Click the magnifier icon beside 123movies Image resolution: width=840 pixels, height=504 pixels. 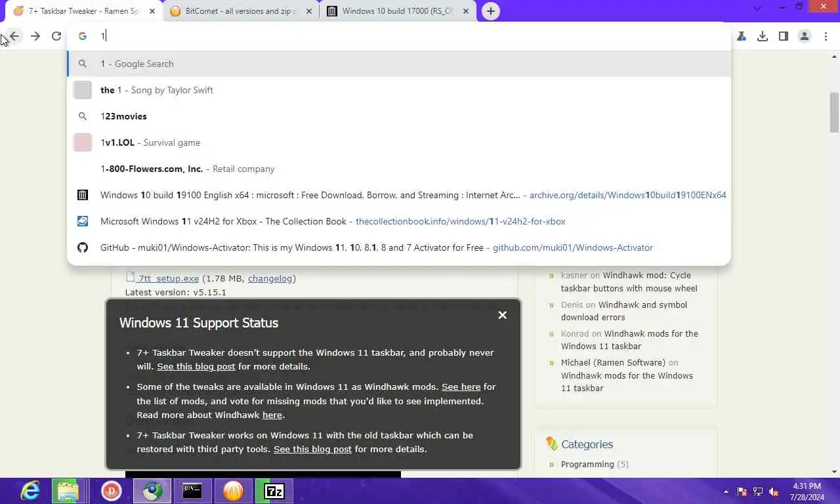tap(83, 116)
